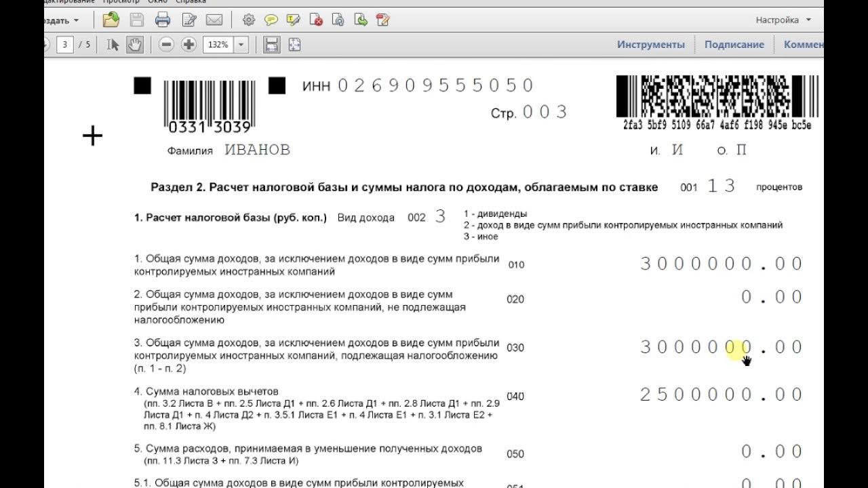Click line 050 amount 0.00
The height and width of the screenshot is (488, 868).
(772, 451)
